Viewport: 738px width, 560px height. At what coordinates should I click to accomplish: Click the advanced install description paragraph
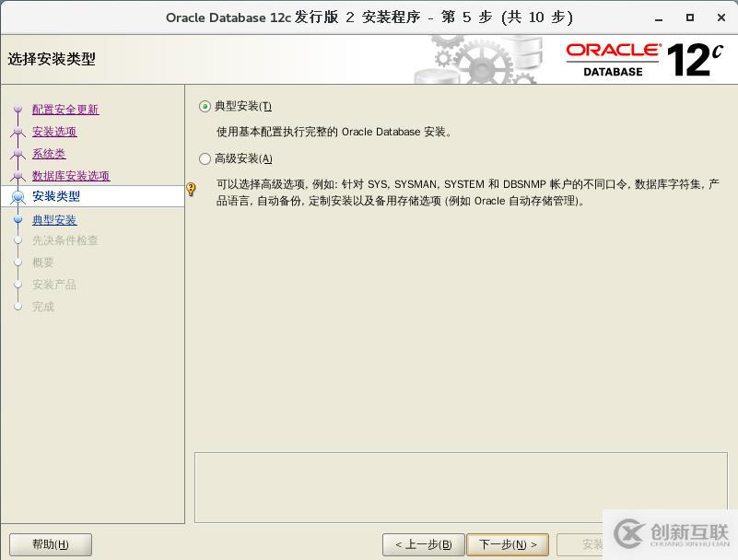point(468,192)
